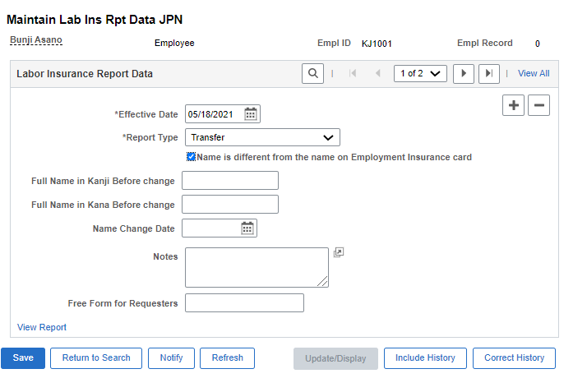
Task: Open the 1 of 2 row selector
Action: tap(420, 73)
